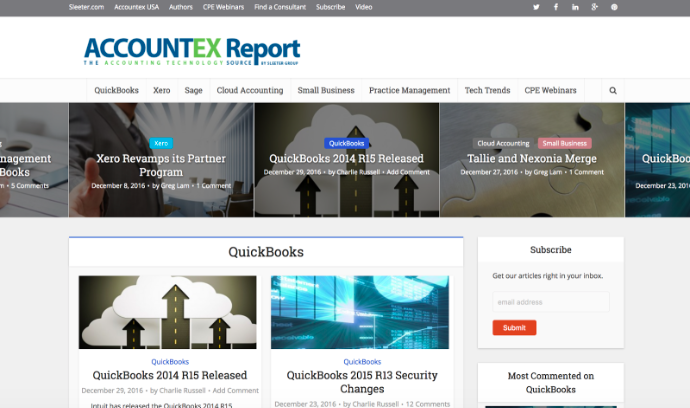Viewport: 690px width, 408px height.
Task: Open blue data screens article thumbnail
Action: (x=360, y=312)
